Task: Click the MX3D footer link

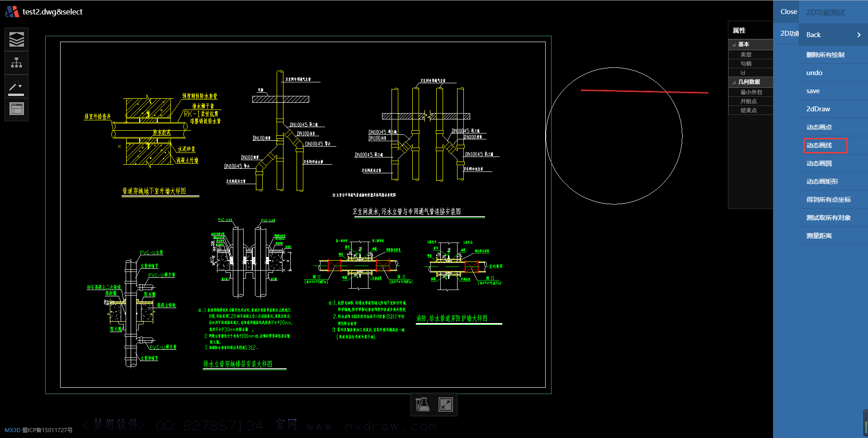Action: (x=13, y=430)
